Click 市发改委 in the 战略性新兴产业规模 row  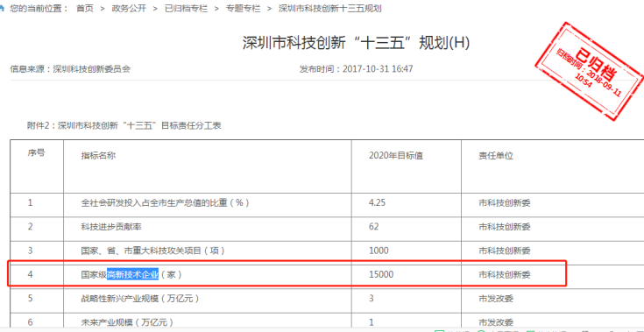[x=496, y=299]
